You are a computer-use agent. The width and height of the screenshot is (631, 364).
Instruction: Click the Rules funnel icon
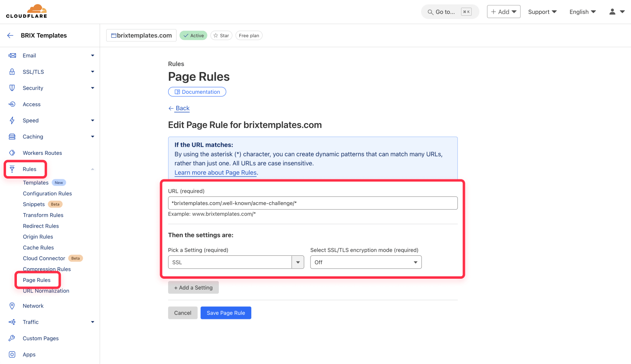pyautogui.click(x=12, y=169)
